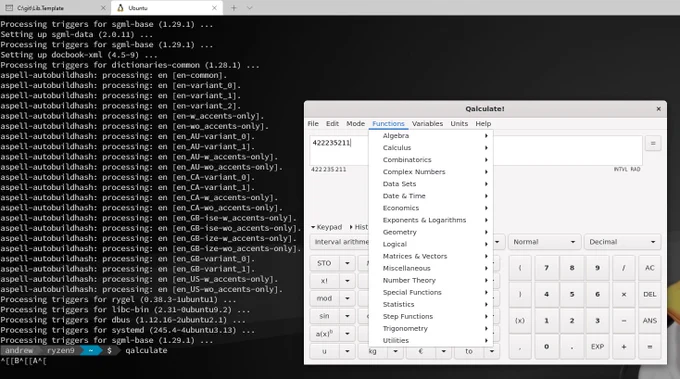Click the euro currency button
The height and width of the screenshot is (379, 680).
point(421,351)
